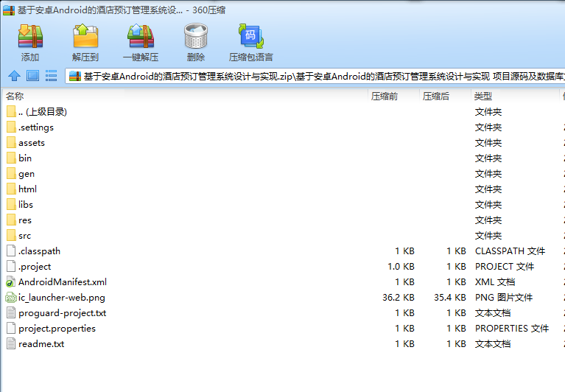Click the 添加 (Add) toolbar icon
The image size is (565, 392).
click(30, 36)
